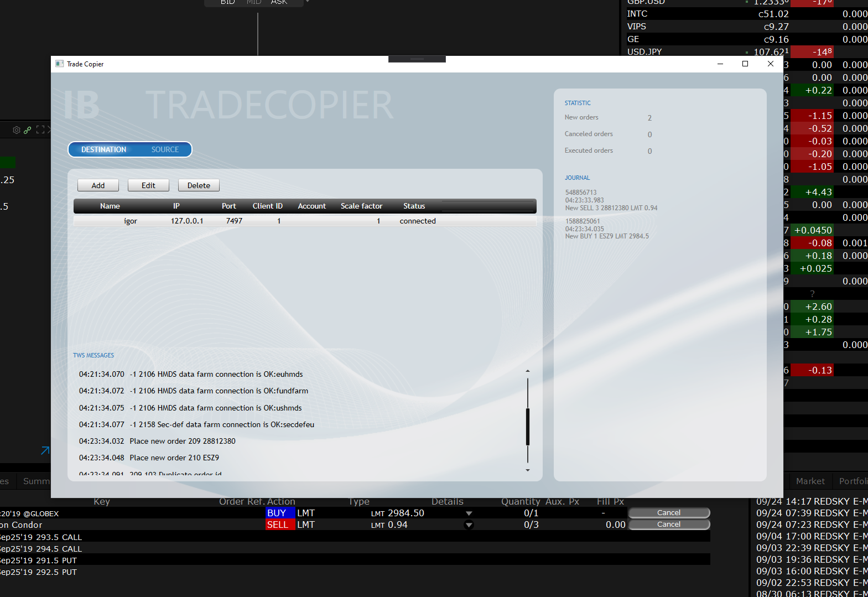This screenshot has height=597, width=868.
Task: Open the dropdown on the LMT 2984.50 order row
Action: (x=469, y=513)
